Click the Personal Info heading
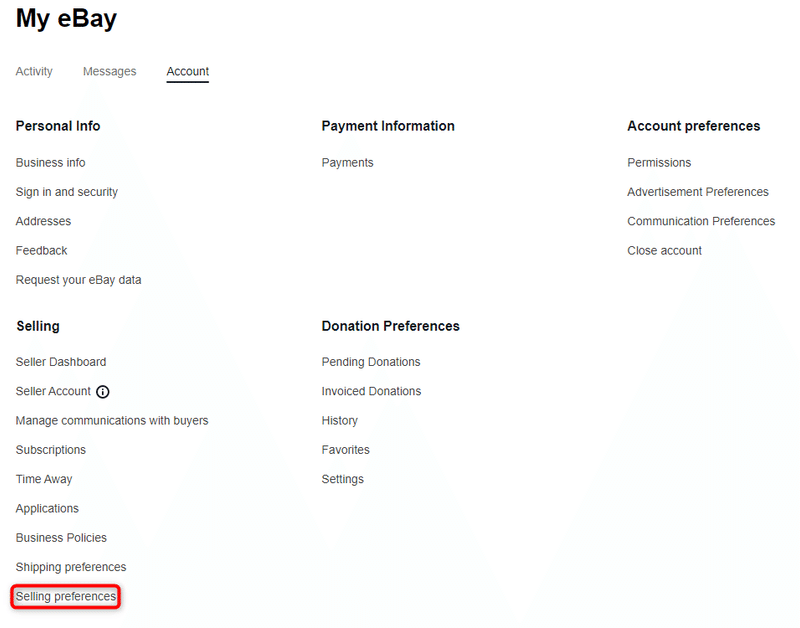Viewport: 800px width, 628px height. (58, 126)
